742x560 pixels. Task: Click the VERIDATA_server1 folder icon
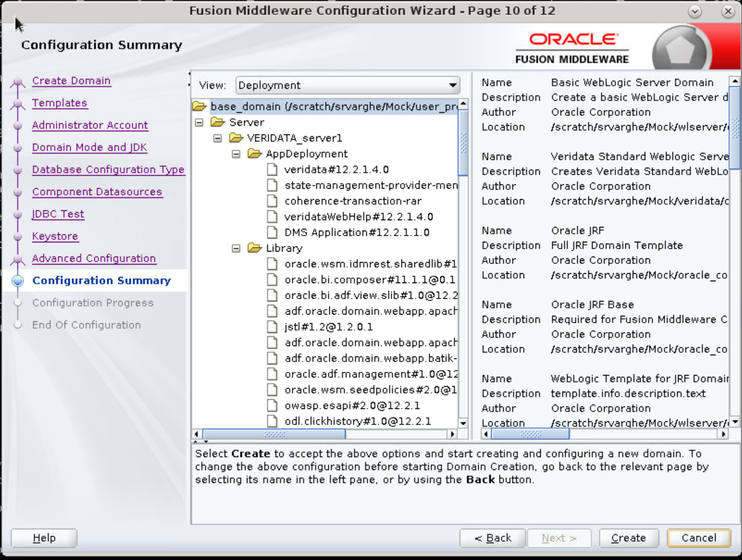point(236,138)
